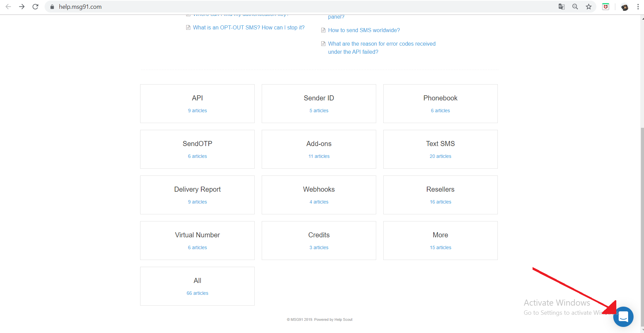Click the browser forward arrow
644x333 pixels.
point(22,6)
